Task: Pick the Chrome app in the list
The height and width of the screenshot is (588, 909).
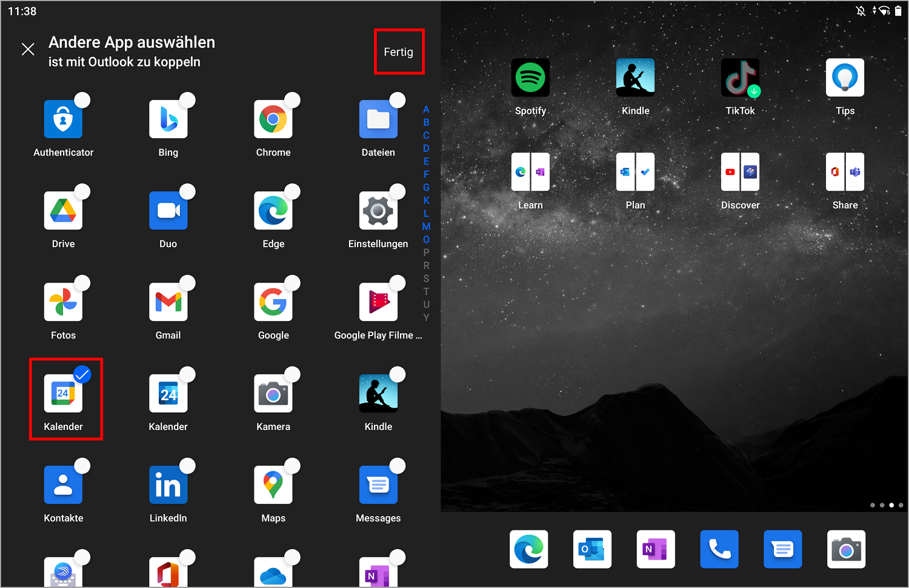Action: pos(273,119)
